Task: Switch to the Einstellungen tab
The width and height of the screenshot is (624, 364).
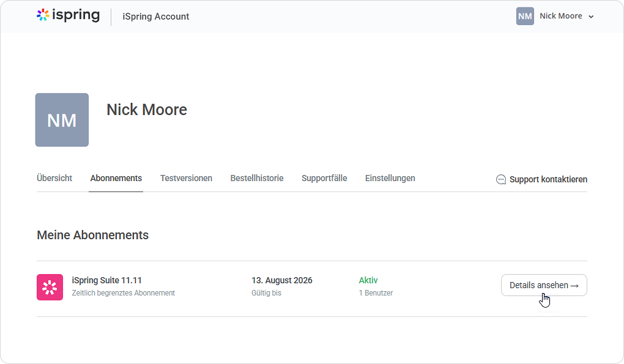Action: point(390,178)
